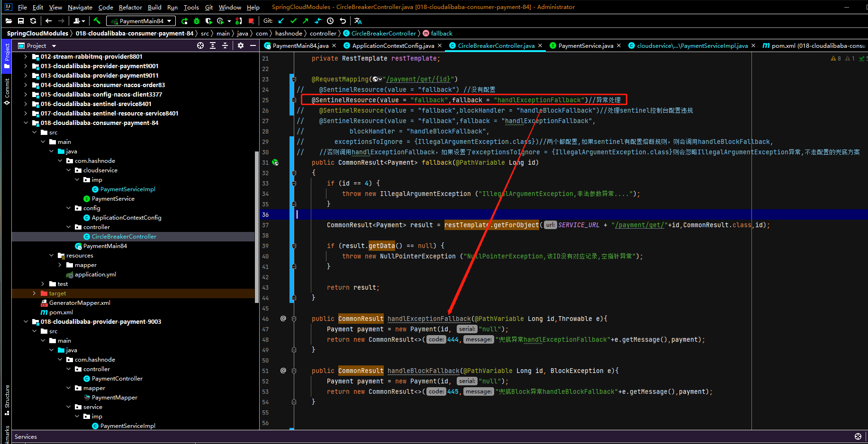Click the Translate icon in toolbar
Screen dimensions: 868x444
coord(358,21)
